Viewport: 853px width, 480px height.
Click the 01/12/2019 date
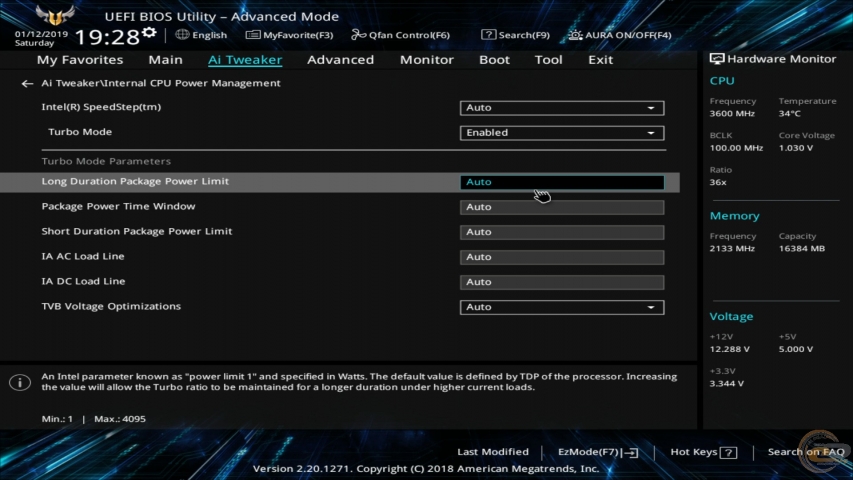(41, 34)
